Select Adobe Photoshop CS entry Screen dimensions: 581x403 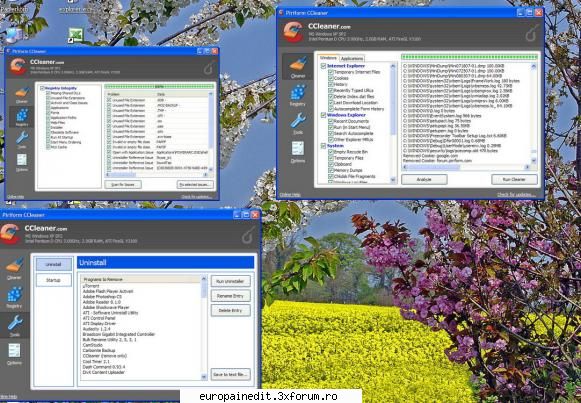(x=102, y=297)
